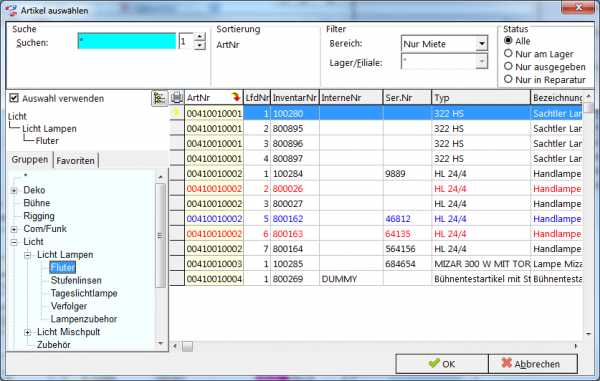The width and height of the screenshot is (600, 381).
Task: Click the yellow row marker on first row
Action: point(177,112)
